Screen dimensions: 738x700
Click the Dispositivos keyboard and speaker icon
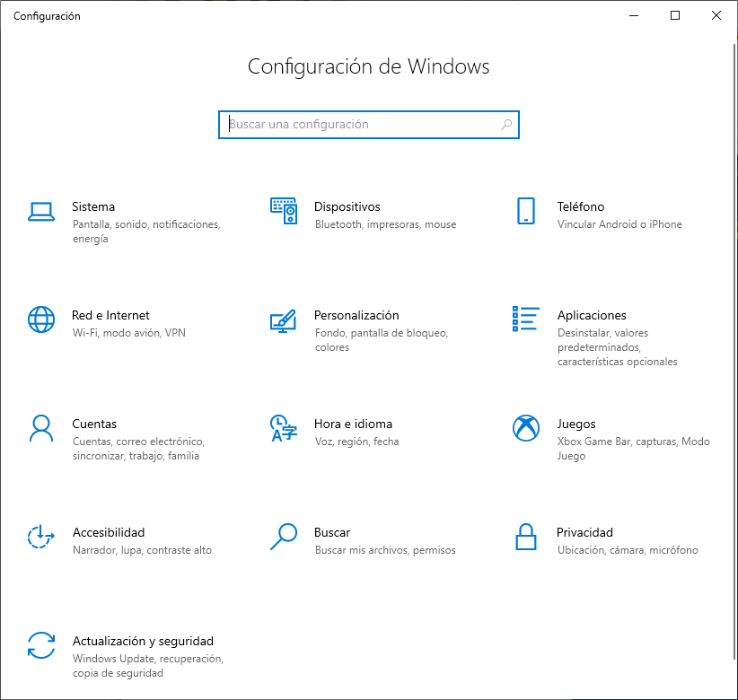click(284, 211)
